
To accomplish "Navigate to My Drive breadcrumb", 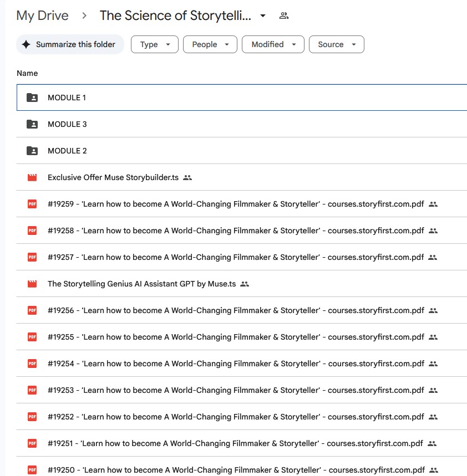I will (x=42, y=16).
